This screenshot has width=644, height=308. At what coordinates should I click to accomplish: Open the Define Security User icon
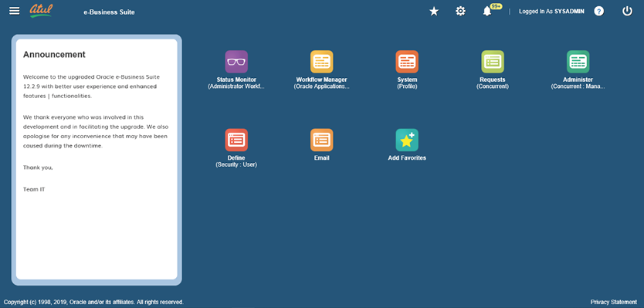click(x=236, y=140)
